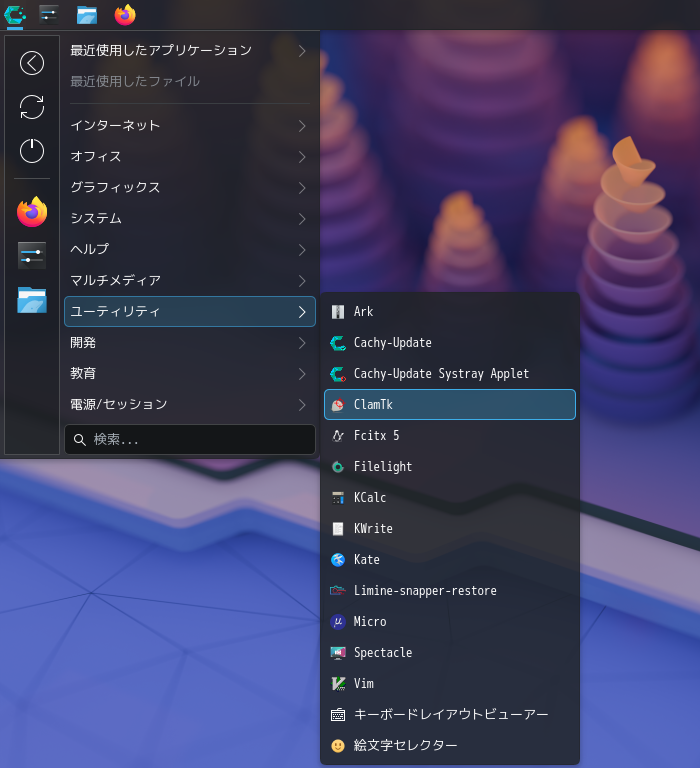Image resolution: width=700 pixels, height=768 pixels.
Task: Launch KCalc from the utilities list
Action: coord(450,498)
